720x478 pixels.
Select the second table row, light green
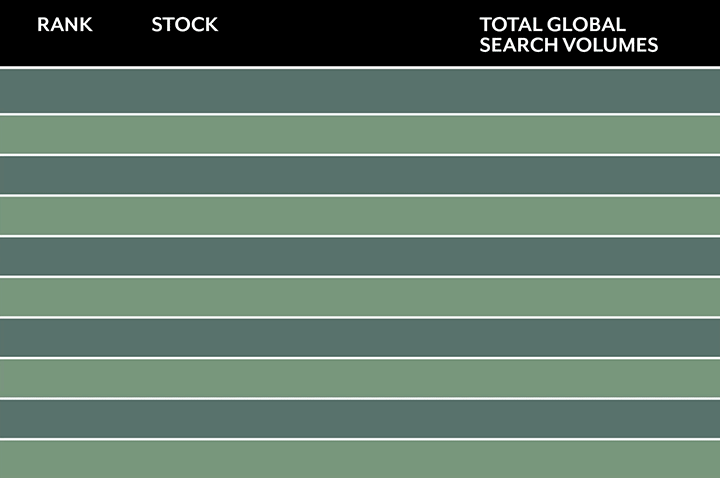tap(360, 135)
